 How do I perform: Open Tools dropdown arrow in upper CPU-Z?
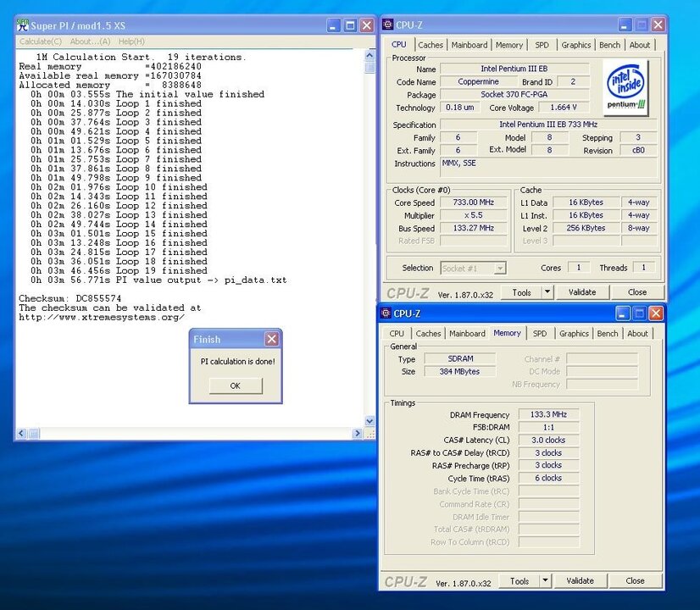click(547, 292)
